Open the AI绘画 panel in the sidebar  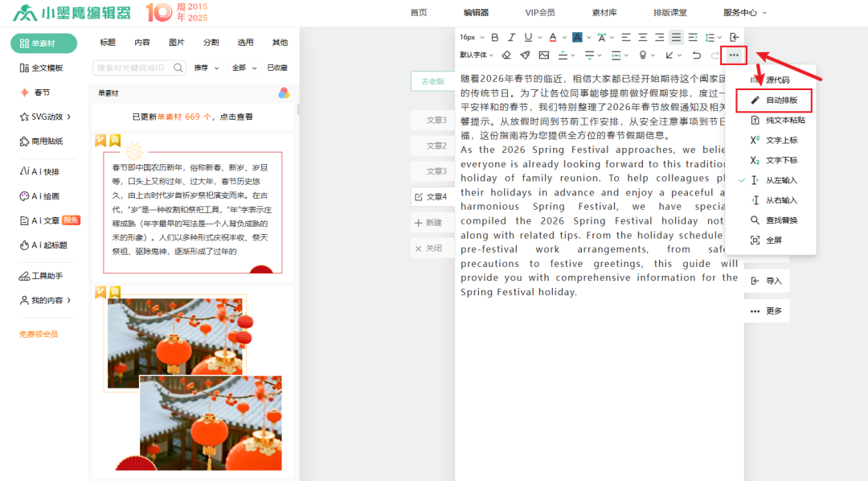[36, 196]
